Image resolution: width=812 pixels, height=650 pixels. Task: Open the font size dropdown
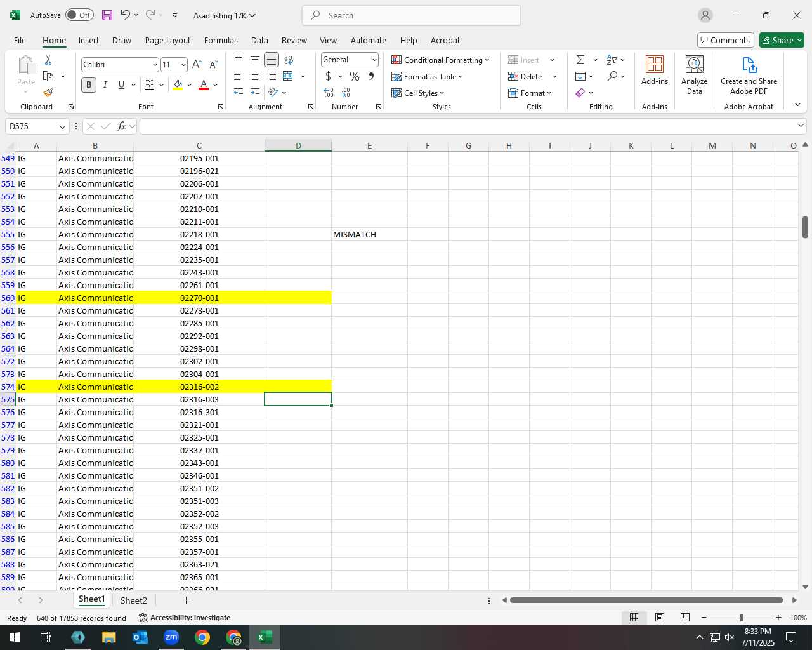(x=183, y=65)
